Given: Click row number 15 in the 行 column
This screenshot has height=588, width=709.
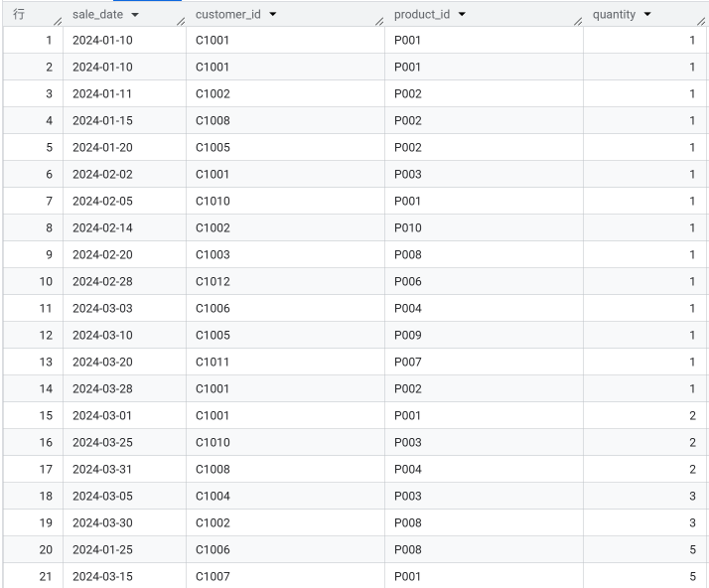Looking at the screenshot, I should click(x=46, y=416).
